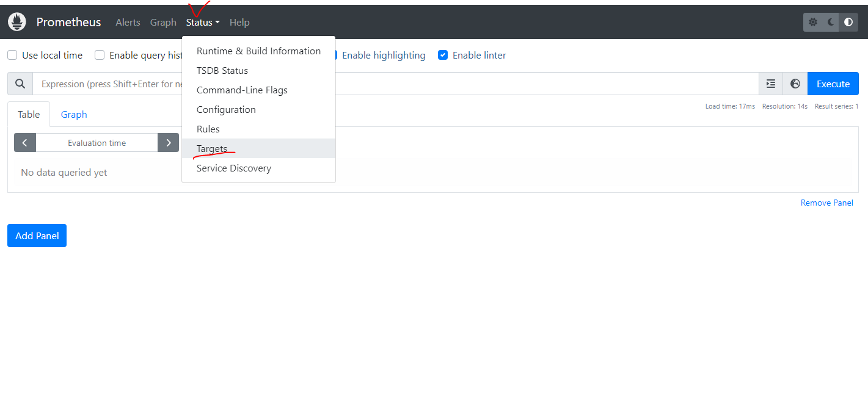
Task: Click the 'Resolution: 14s' text
Action: (785, 106)
